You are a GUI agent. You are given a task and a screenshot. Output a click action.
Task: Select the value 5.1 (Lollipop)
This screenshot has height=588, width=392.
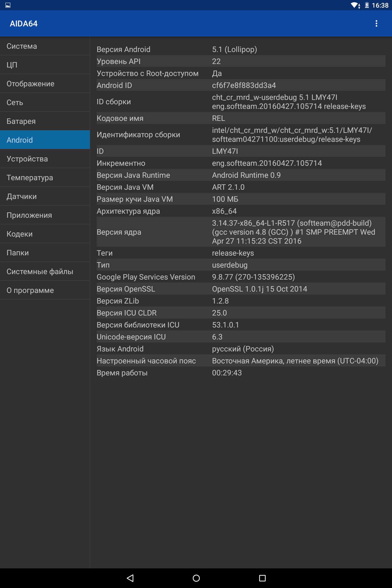pos(234,49)
